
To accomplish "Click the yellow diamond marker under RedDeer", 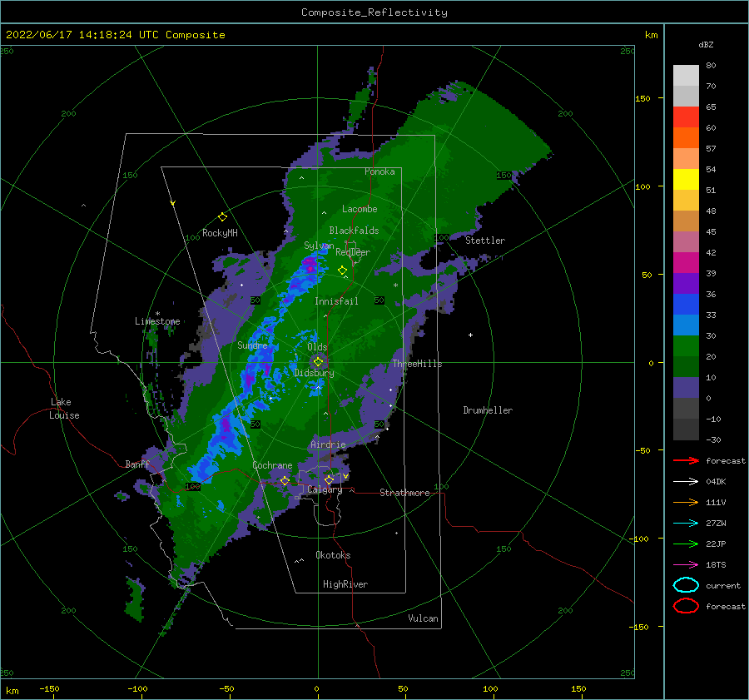I will (343, 271).
